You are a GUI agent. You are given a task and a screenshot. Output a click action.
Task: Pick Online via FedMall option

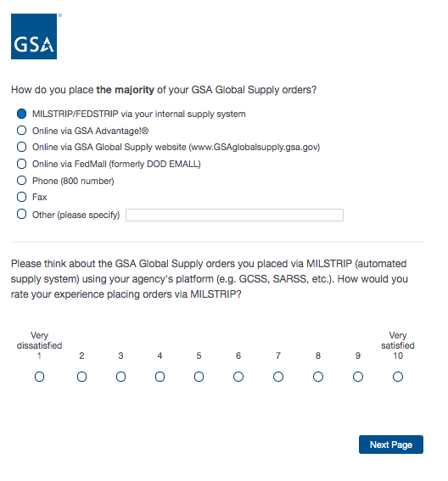pos(21,164)
